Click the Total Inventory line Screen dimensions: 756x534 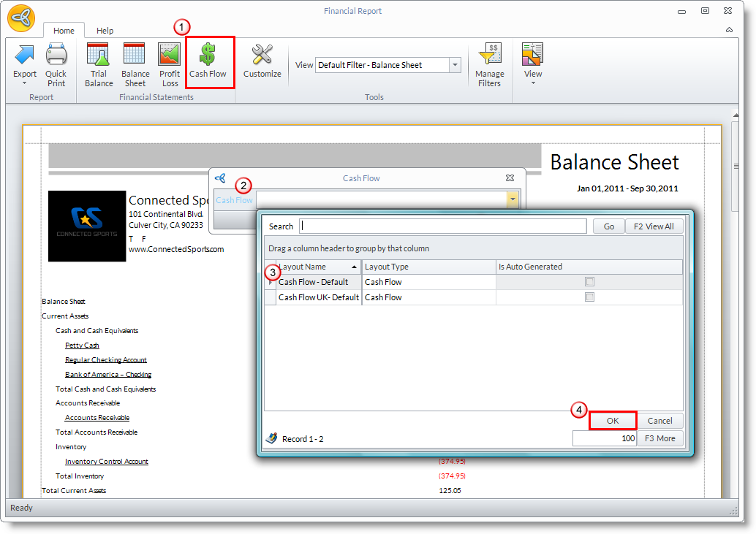(x=80, y=476)
